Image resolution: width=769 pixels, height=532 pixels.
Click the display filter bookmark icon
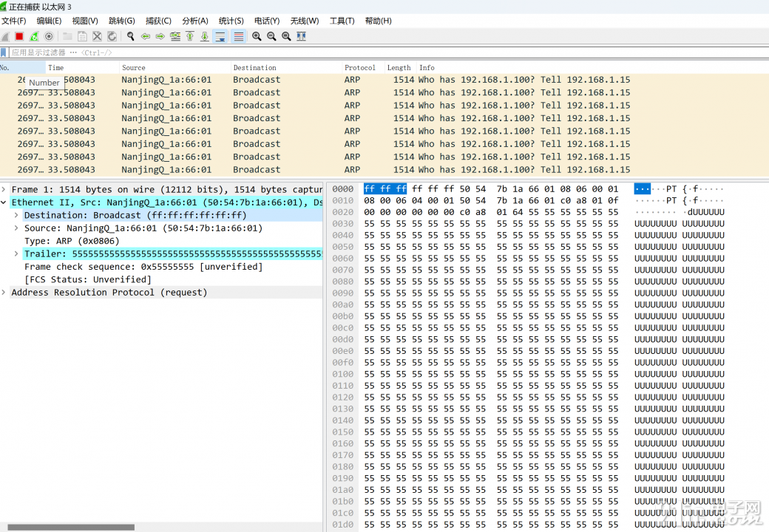[4, 52]
